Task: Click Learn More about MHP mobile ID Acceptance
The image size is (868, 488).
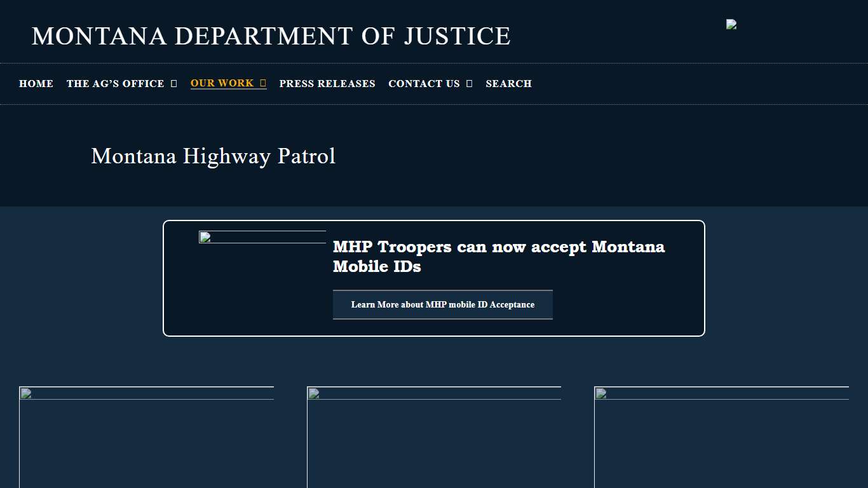Action: tap(442, 304)
